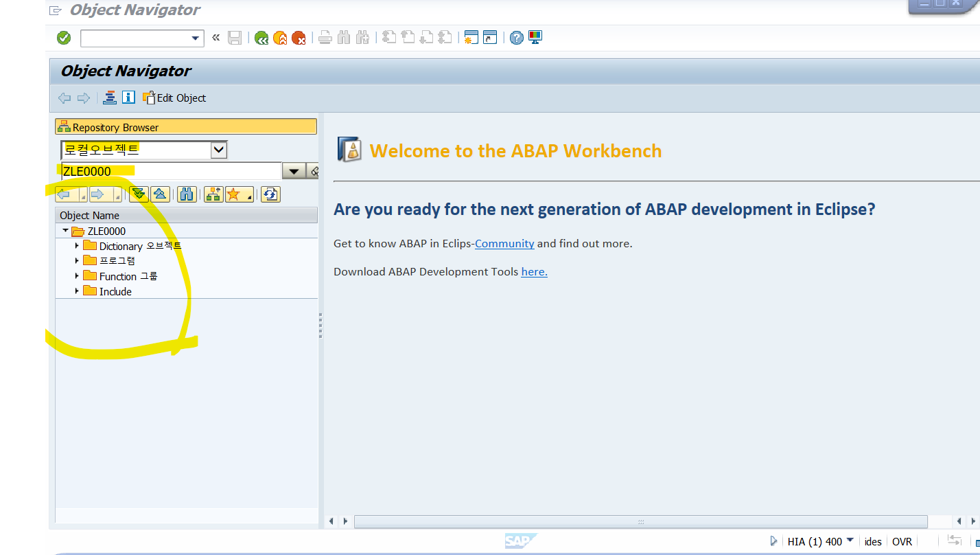Click the Find binoculars icon in top toolbar
The width and height of the screenshot is (980, 555).
344,38
